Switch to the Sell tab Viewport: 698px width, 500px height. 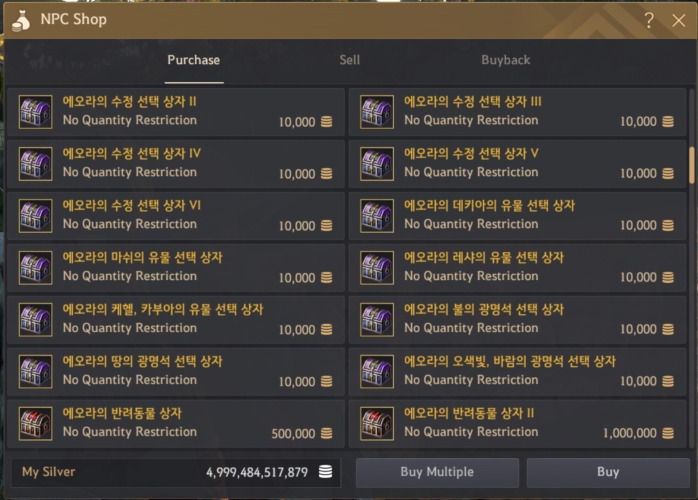[349, 60]
